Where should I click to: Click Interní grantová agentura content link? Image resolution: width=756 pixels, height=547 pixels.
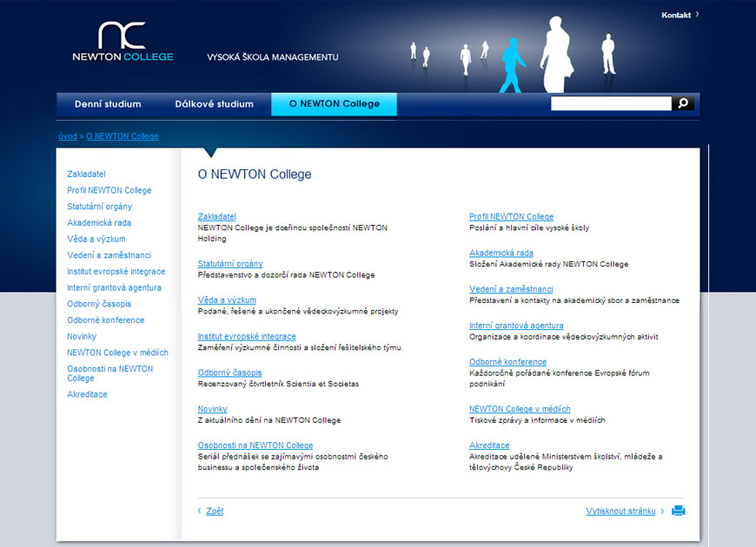(x=516, y=326)
